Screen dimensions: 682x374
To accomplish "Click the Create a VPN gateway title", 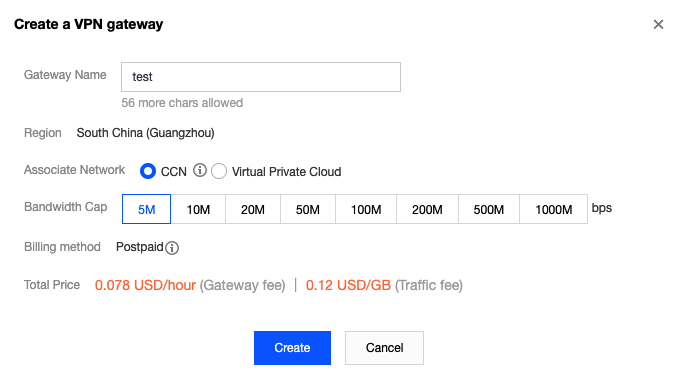I will [x=88, y=24].
